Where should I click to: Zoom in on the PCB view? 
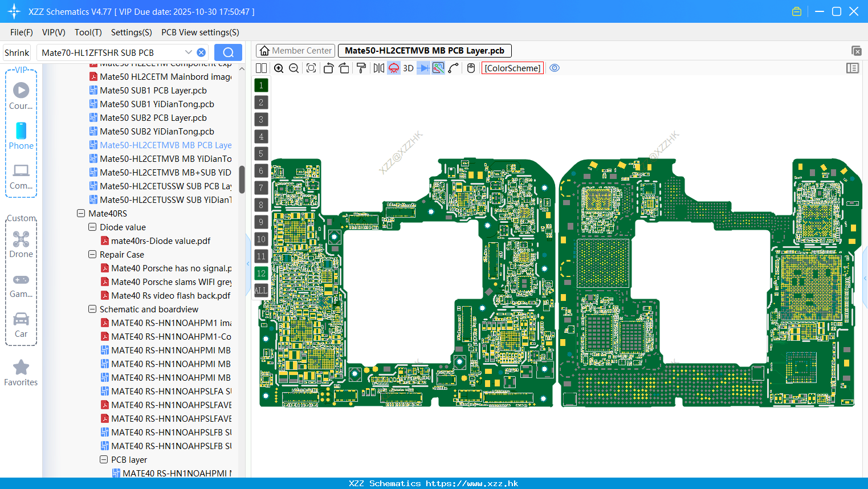click(x=279, y=68)
